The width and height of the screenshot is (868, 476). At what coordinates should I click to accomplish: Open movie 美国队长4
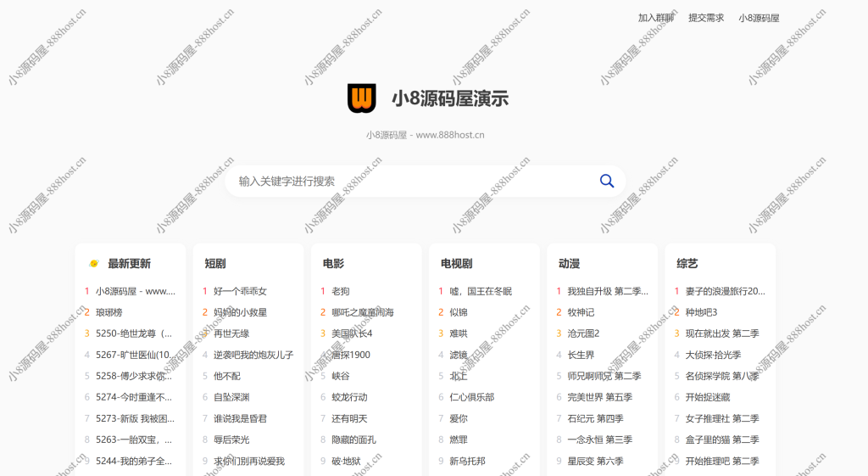pyautogui.click(x=352, y=333)
